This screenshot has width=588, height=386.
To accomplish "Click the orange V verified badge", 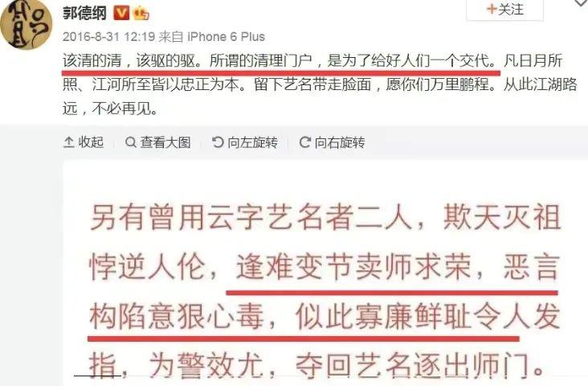I will click(120, 14).
